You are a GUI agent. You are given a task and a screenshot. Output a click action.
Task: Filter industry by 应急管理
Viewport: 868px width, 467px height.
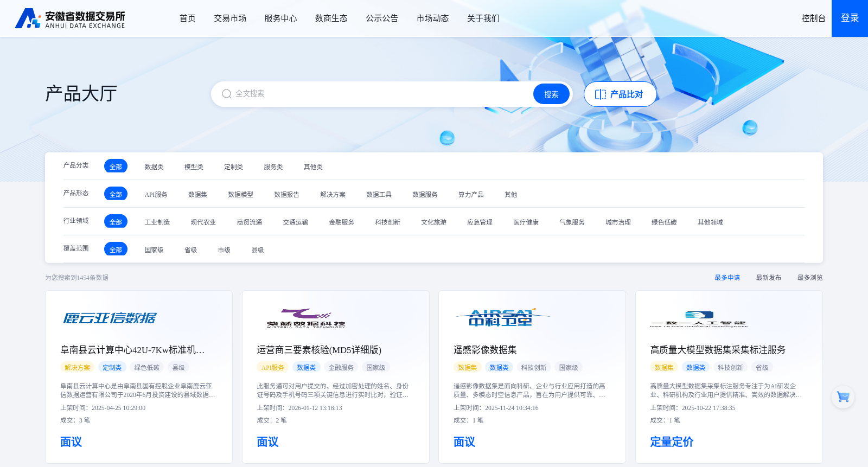(x=480, y=222)
